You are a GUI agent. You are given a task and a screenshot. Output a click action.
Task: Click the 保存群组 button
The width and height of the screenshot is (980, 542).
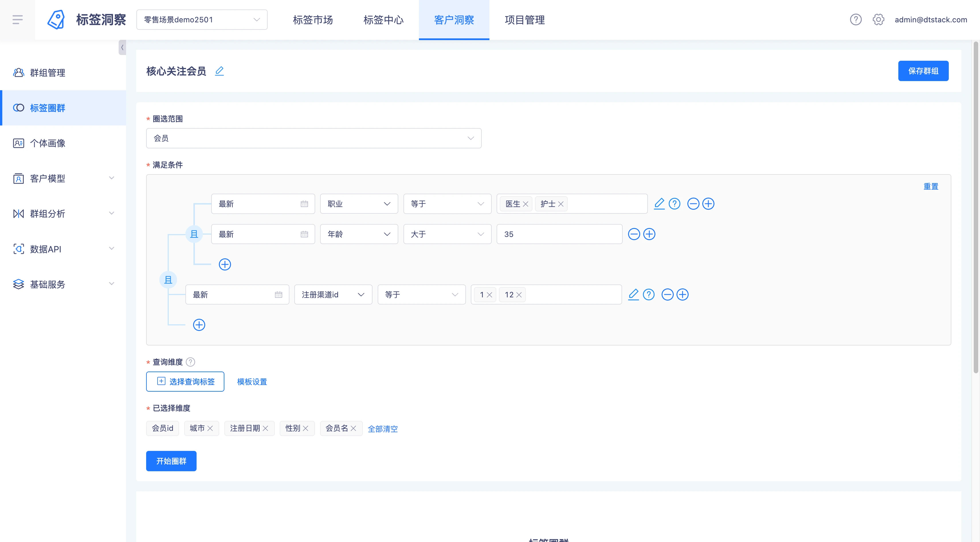923,71
